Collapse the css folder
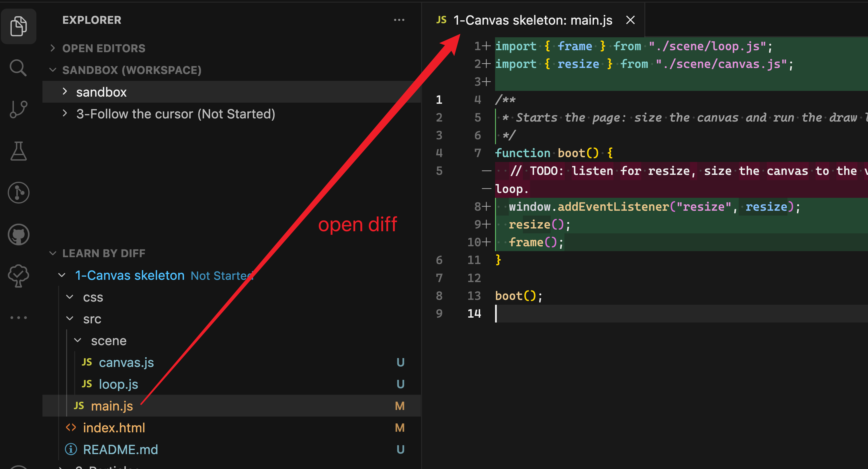The height and width of the screenshot is (469, 868). tap(70, 297)
